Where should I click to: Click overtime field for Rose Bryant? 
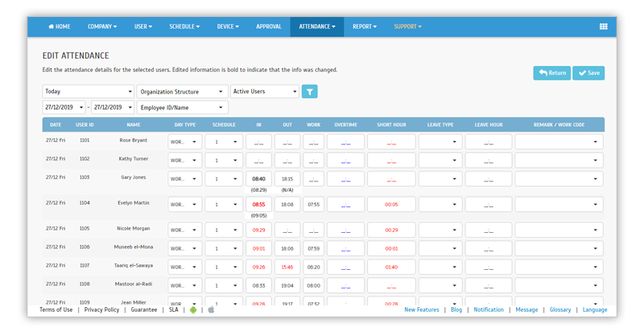tap(345, 142)
